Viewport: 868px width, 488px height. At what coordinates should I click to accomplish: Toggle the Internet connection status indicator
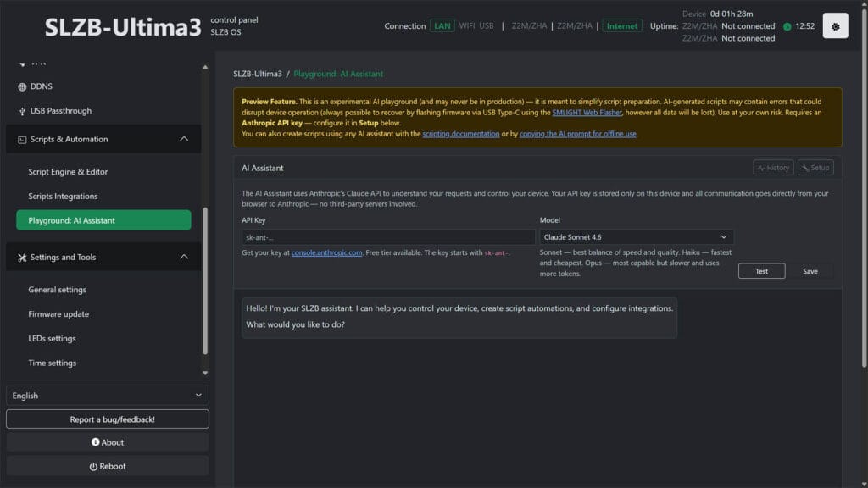coord(622,26)
